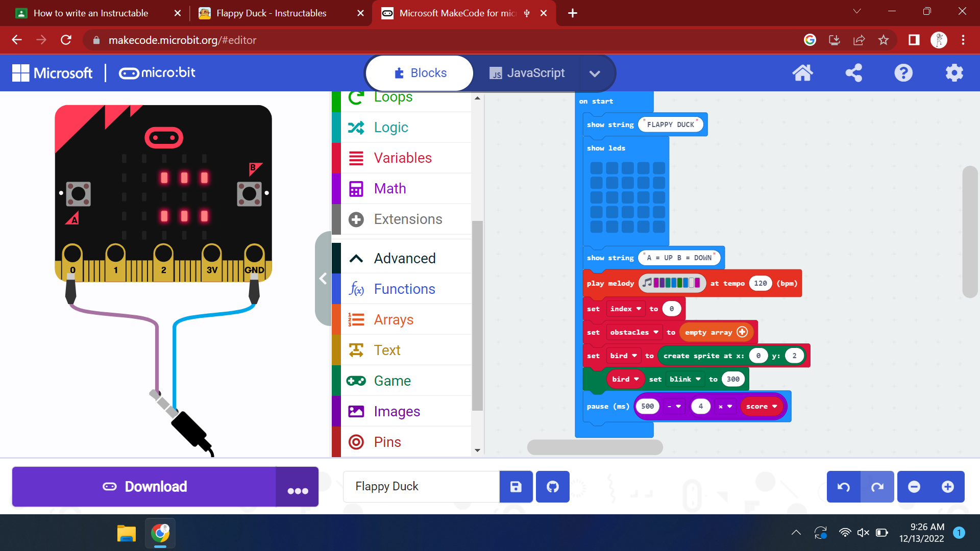Open the Share project icon
This screenshot has width=980, height=551.
tap(853, 73)
